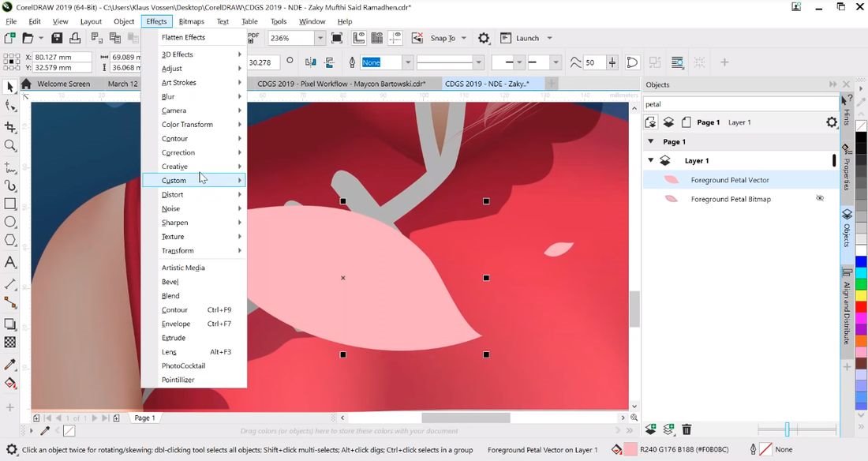
Task: Select the Crop tool
Action: coord(10,126)
